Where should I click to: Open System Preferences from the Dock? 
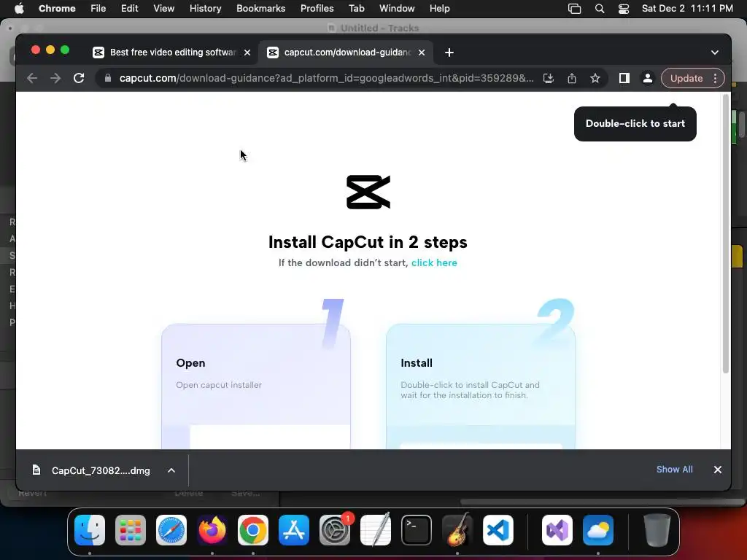335,530
